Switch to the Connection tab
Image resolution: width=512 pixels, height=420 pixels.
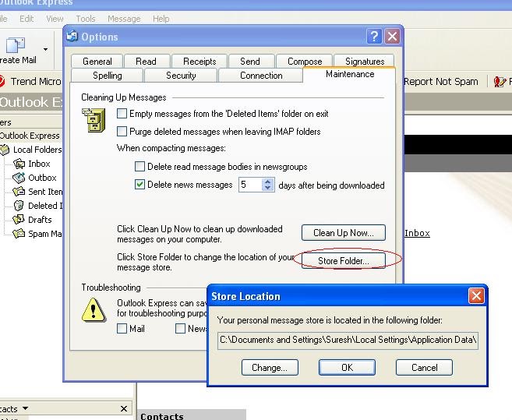pyautogui.click(x=261, y=76)
